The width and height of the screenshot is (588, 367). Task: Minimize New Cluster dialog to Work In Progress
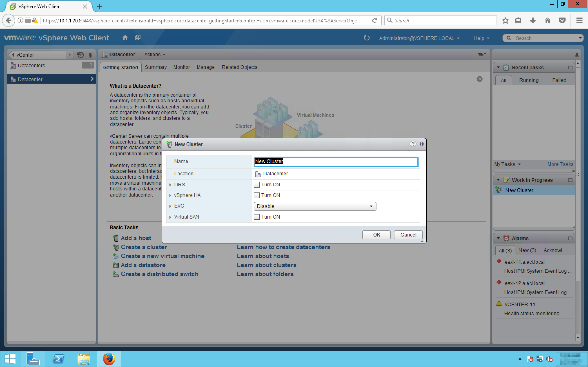[x=422, y=144]
